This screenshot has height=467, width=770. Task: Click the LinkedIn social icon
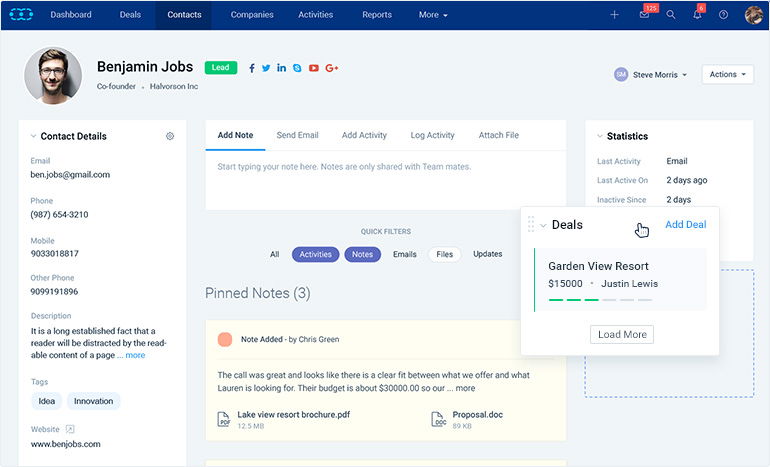[282, 68]
